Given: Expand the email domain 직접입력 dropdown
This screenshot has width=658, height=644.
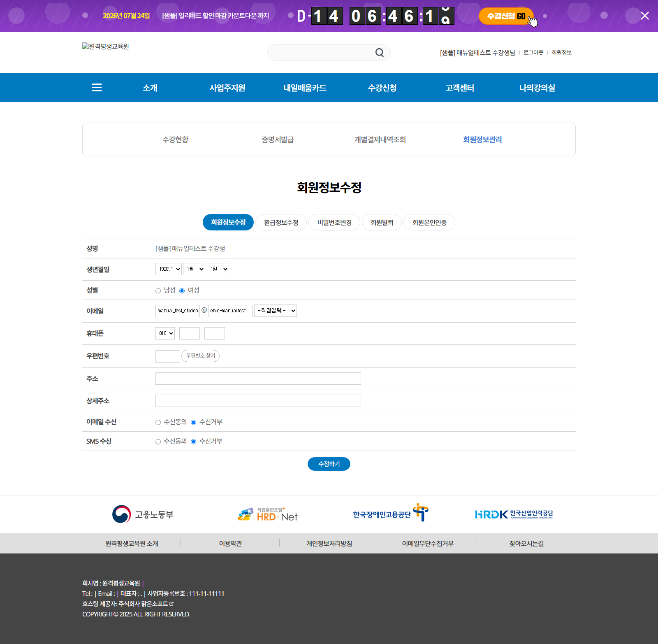Looking at the screenshot, I should point(276,311).
